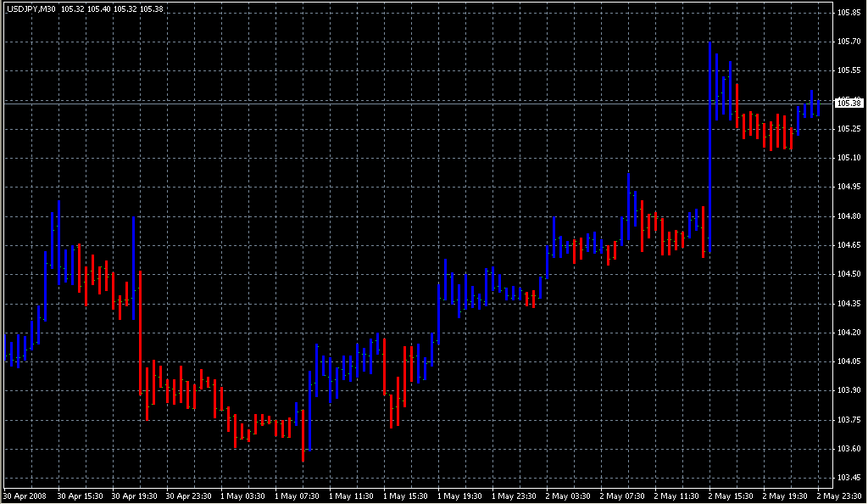Screen dimensions: 868x504
Task: Click the 104.20 price scale label
Action: point(848,333)
